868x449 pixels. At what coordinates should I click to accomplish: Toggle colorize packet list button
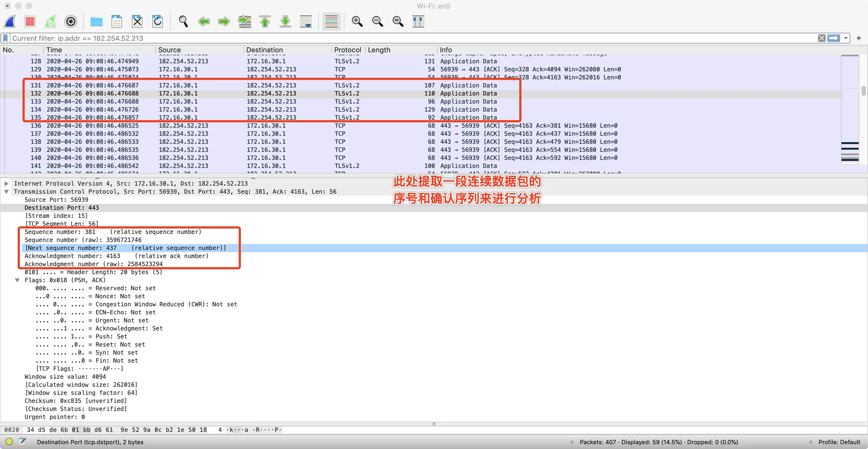coord(331,22)
